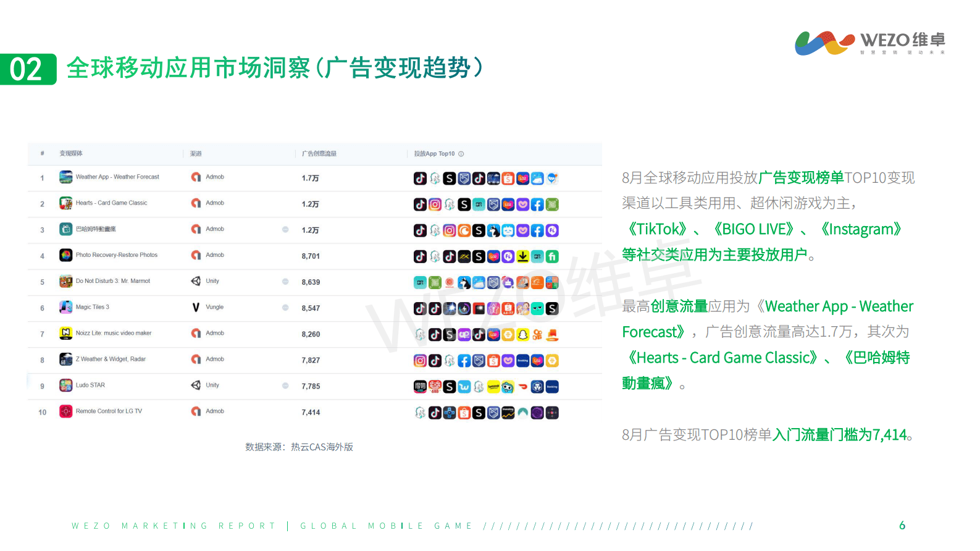Click the 1.7万 traffic value

click(x=310, y=178)
